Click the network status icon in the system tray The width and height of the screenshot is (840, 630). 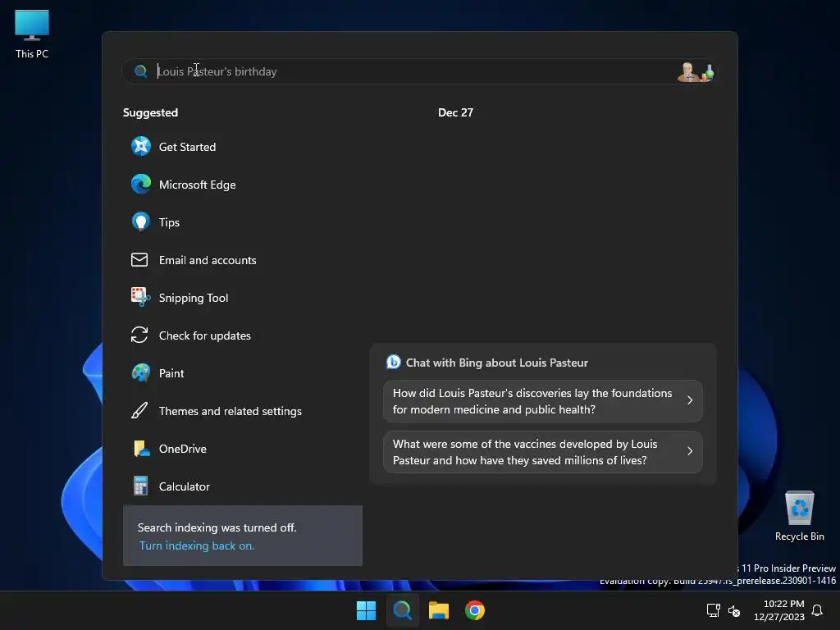(713, 610)
